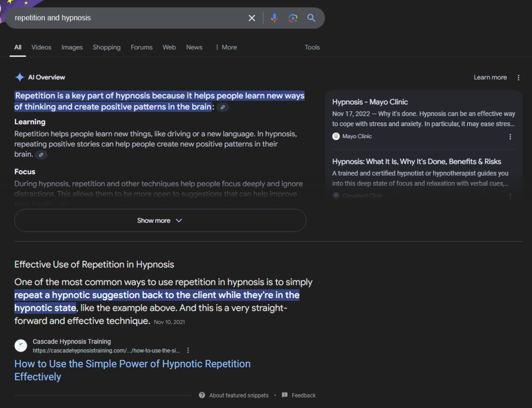
Task: Switch to the Forums tab
Action: tap(142, 47)
